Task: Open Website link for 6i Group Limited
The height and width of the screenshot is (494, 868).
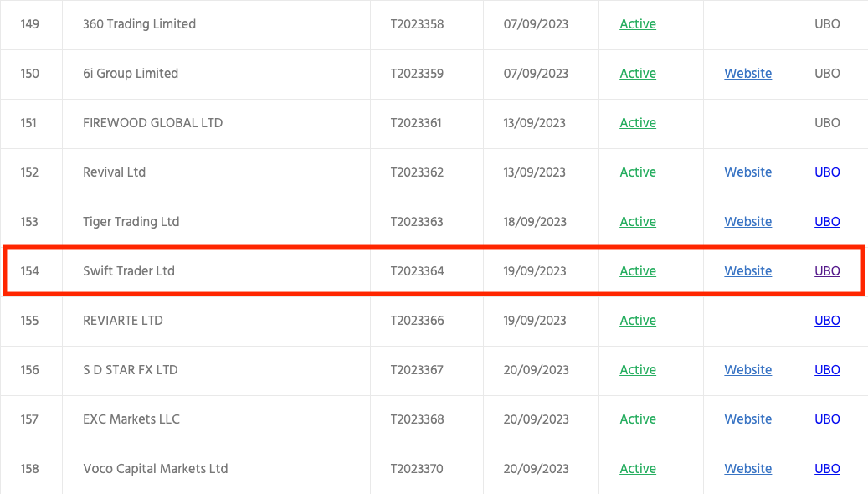Action: tap(747, 73)
